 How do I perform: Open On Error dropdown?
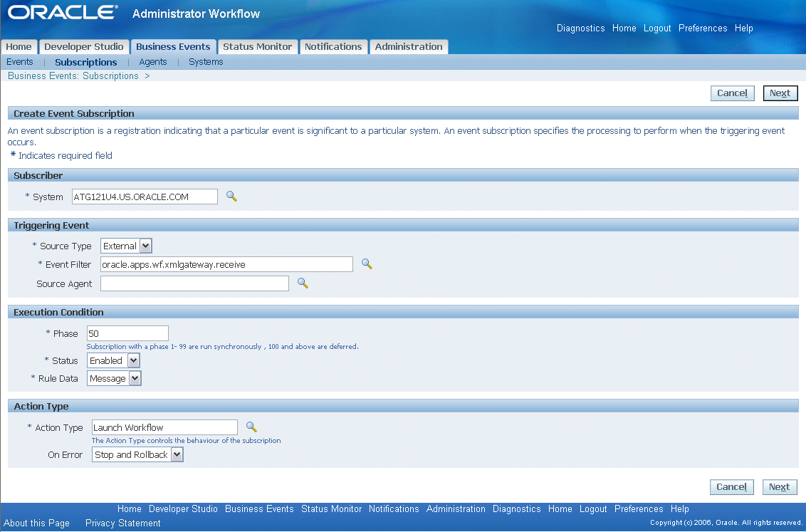(x=137, y=454)
